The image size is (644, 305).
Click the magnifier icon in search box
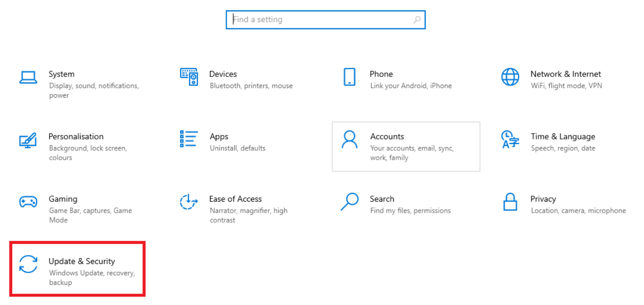tap(417, 19)
